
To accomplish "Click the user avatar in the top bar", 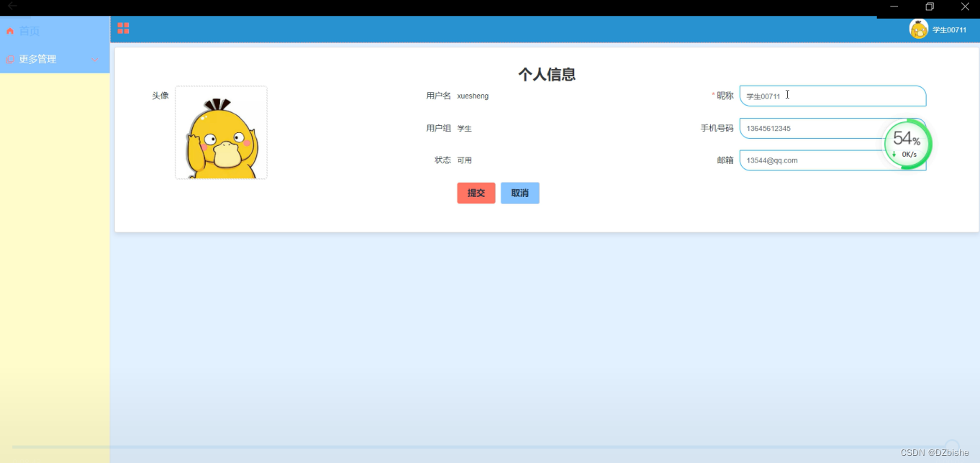I will pos(919,29).
